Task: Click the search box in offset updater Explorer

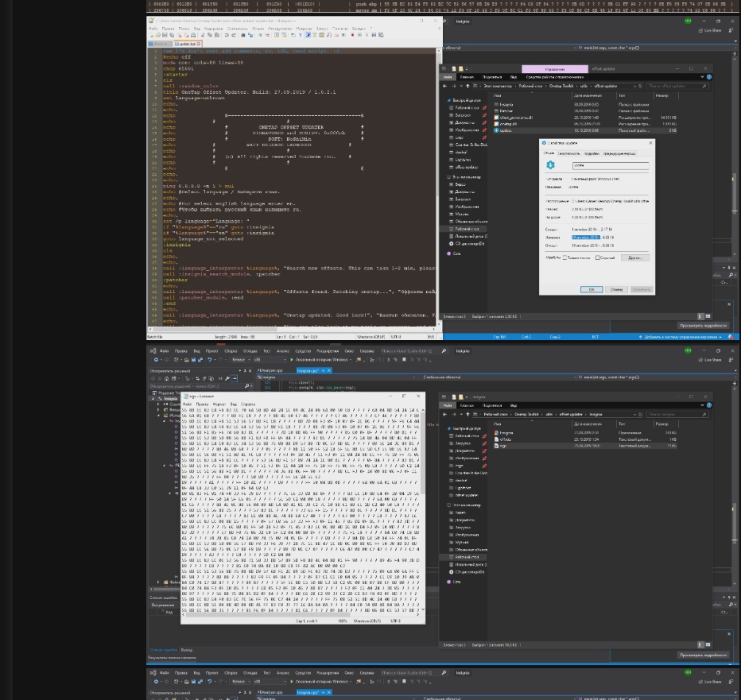Action: tap(677, 86)
